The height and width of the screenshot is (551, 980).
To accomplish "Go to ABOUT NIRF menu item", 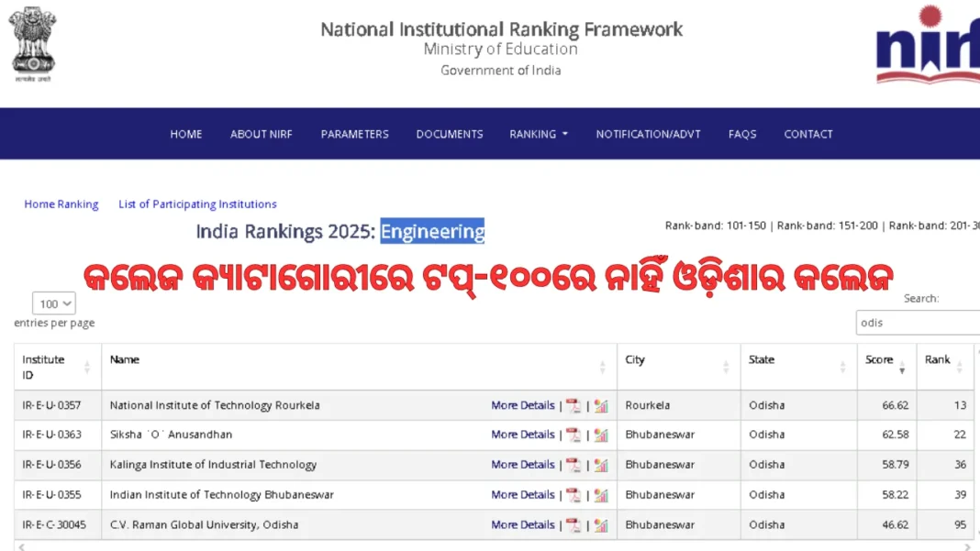I will pos(261,134).
